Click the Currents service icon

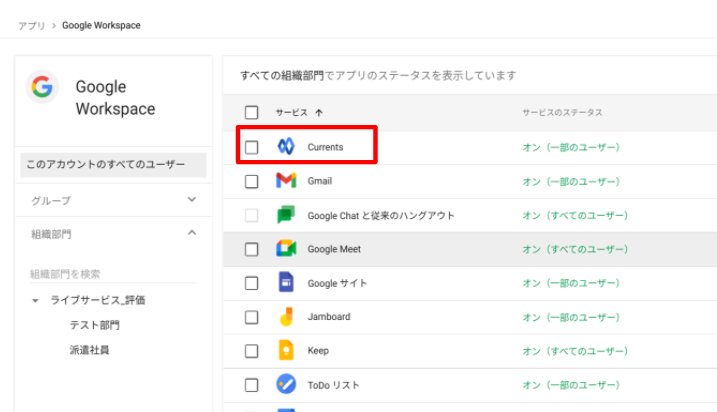click(x=286, y=147)
